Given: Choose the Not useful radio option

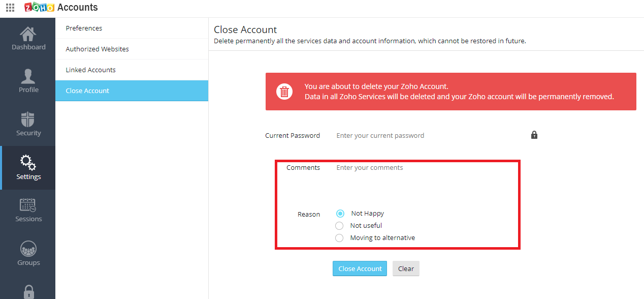Looking at the screenshot, I should [339, 226].
